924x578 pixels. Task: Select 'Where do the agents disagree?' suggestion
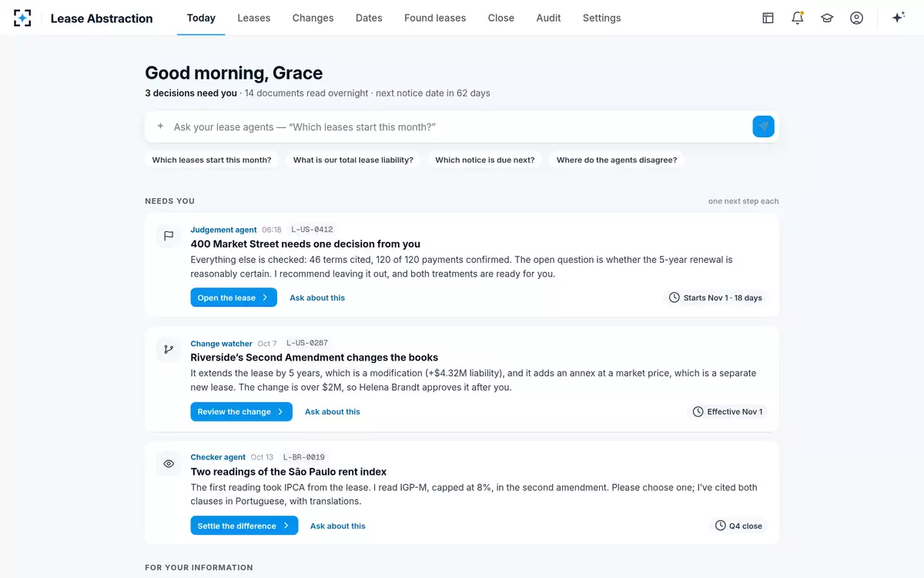617,160
